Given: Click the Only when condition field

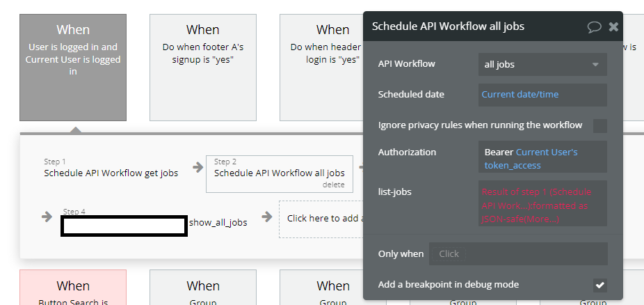Looking at the screenshot, I should coord(517,253).
